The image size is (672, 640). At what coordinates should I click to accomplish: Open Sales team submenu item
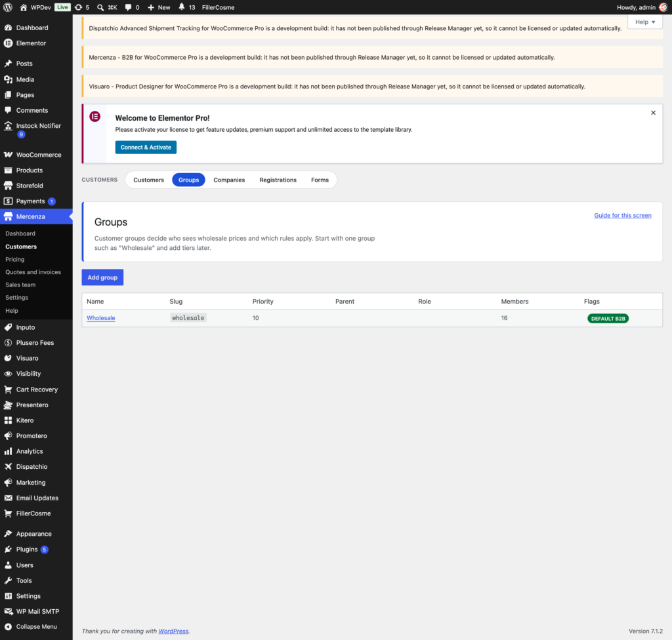[x=20, y=285]
